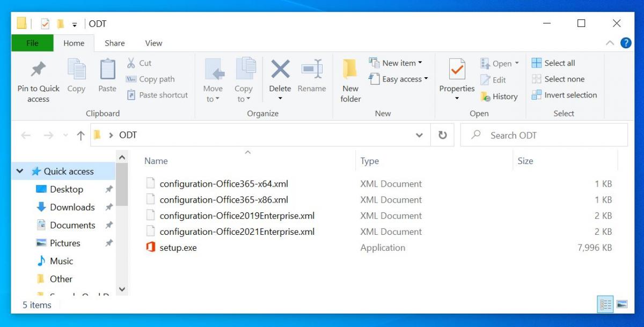Image resolution: width=644 pixels, height=327 pixels.
Task: Click the Forward navigation arrow
Action: tap(48, 136)
